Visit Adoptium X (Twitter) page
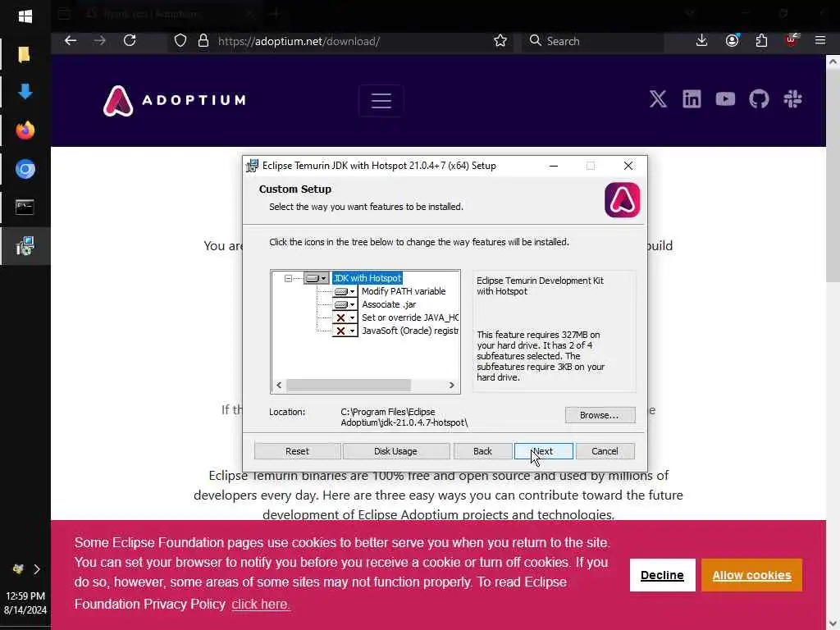Viewport: 840px width, 630px height. [x=659, y=99]
